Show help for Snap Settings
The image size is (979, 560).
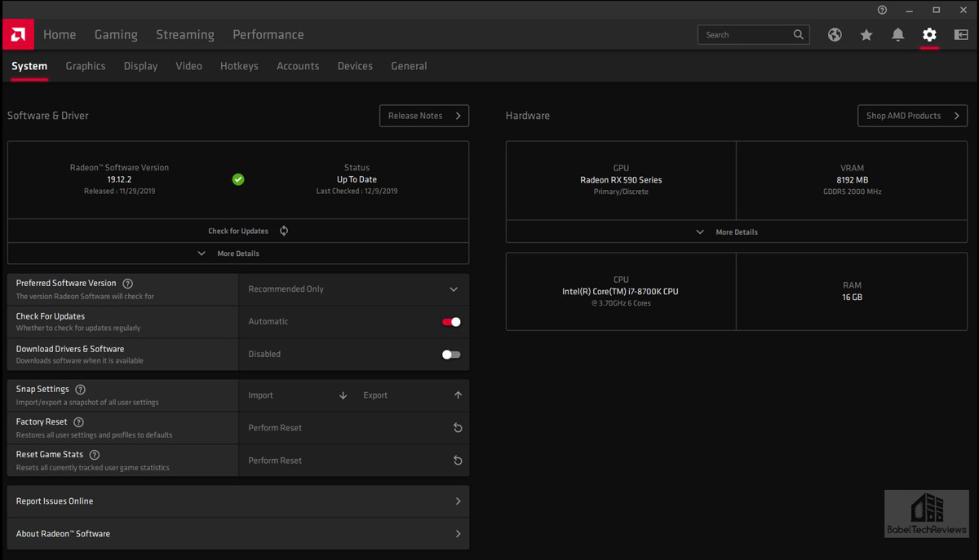point(80,390)
